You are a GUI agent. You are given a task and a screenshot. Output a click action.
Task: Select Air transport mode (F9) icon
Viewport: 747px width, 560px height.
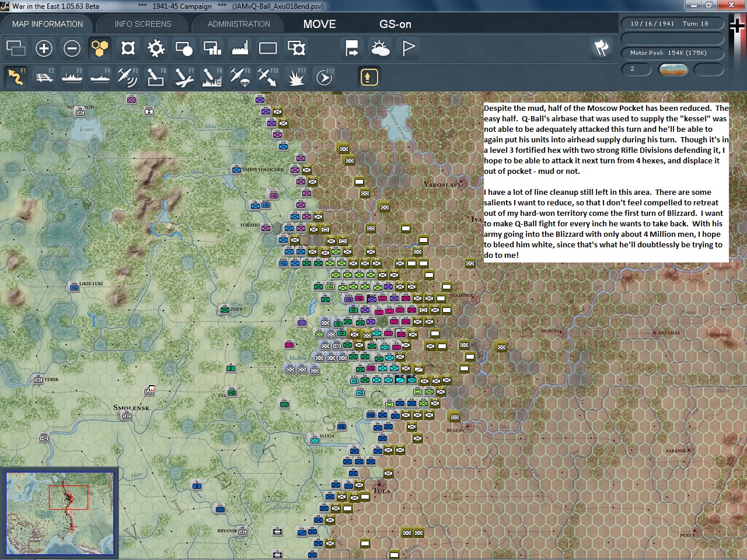[240, 77]
